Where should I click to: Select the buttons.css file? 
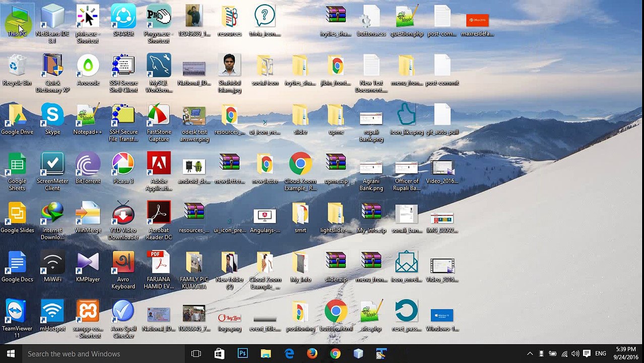point(371,21)
